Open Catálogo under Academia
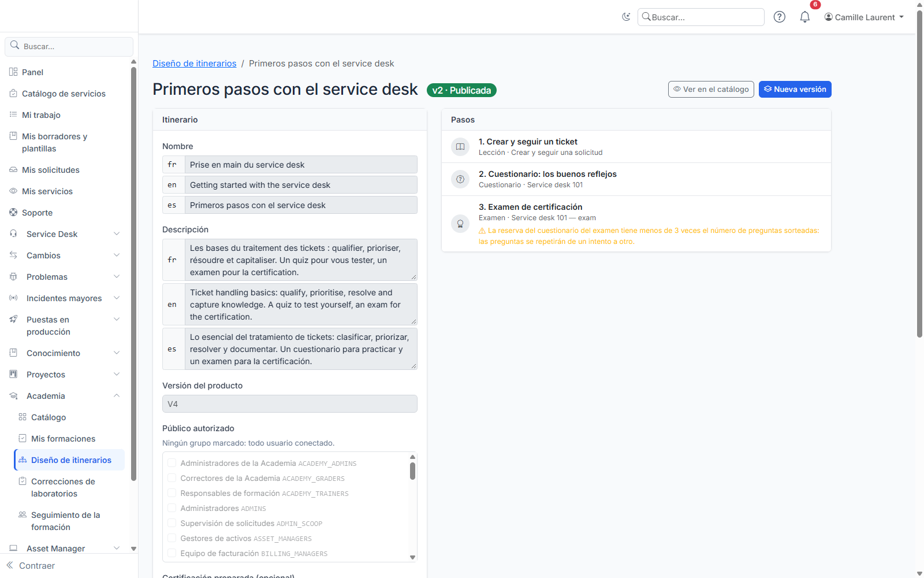 69,417
